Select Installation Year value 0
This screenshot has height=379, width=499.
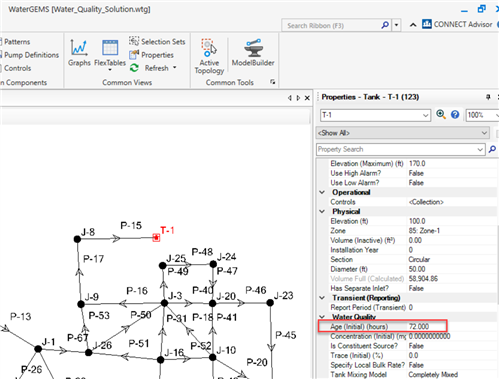click(411, 250)
